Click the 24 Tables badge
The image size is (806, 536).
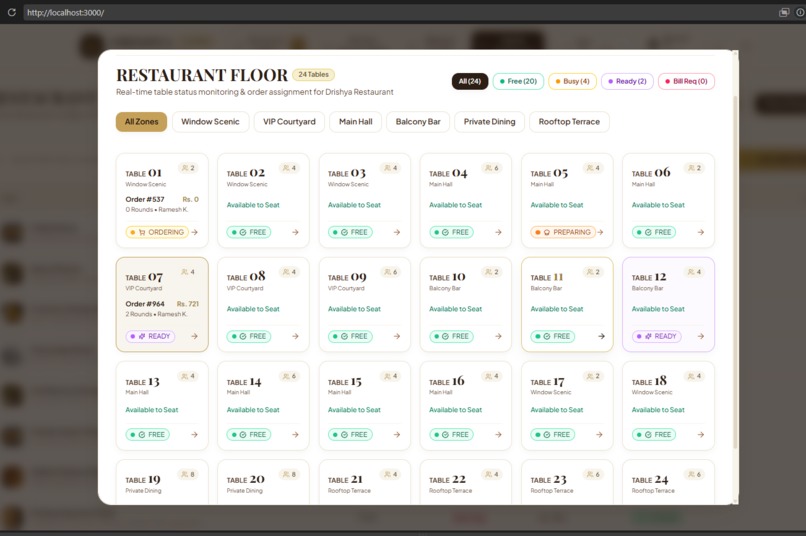click(x=314, y=75)
